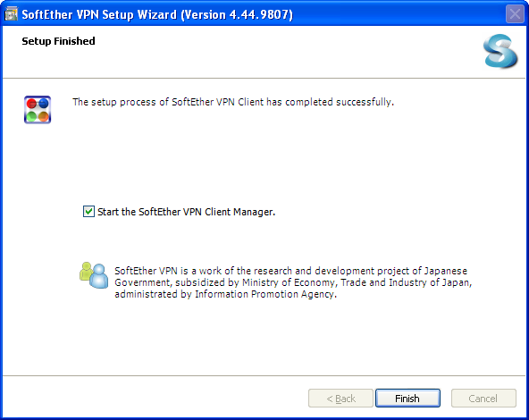The height and width of the screenshot is (420, 529).
Task: Click the blue user figure in front
Action: coord(99,276)
